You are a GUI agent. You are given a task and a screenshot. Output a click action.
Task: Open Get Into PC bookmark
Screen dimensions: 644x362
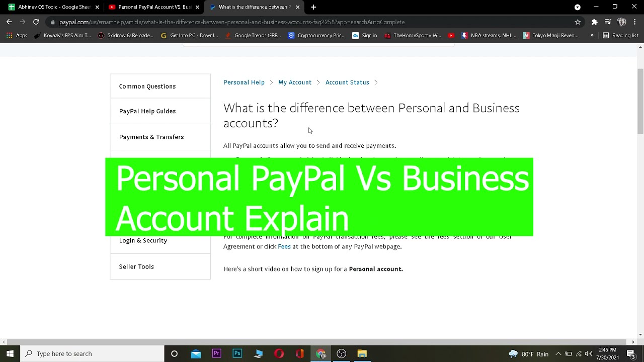[189, 35]
